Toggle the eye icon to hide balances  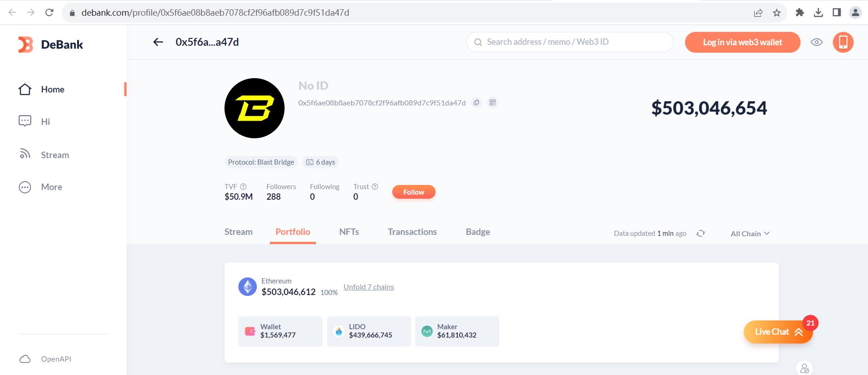click(817, 42)
